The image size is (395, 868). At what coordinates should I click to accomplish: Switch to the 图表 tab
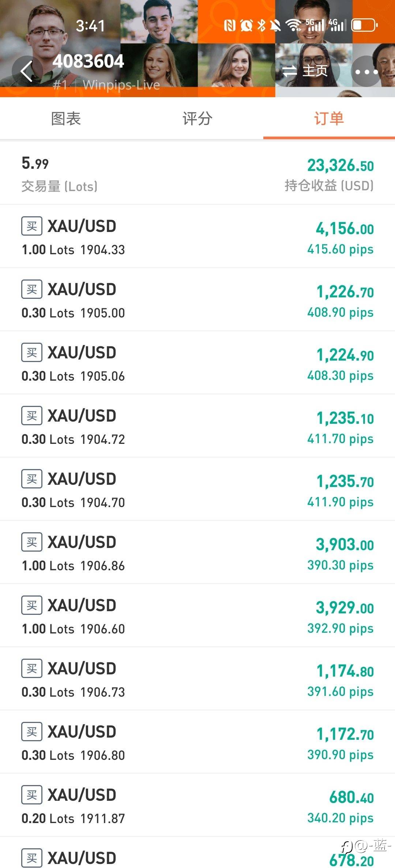pos(66,119)
